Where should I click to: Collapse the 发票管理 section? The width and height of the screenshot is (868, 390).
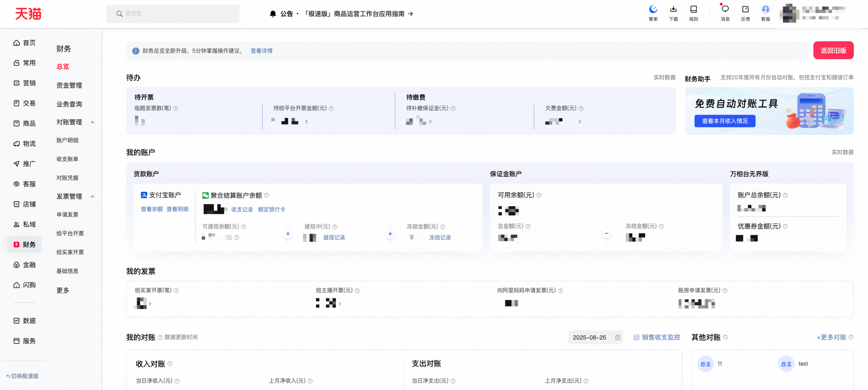pos(93,197)
